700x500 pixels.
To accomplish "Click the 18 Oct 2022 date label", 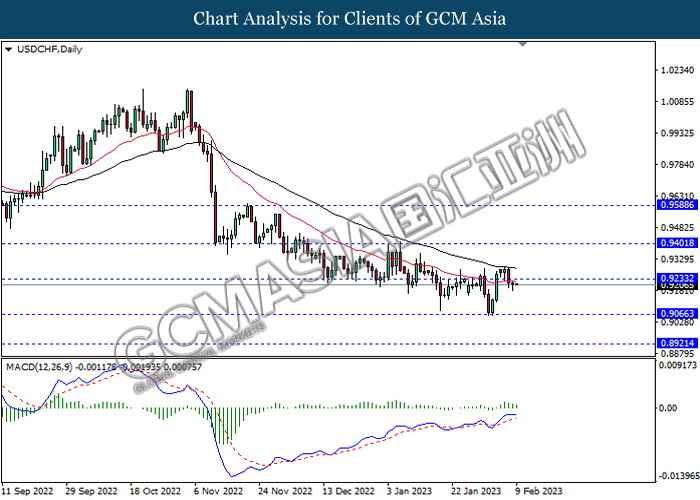I will pyautogui.click(x=155, y=491).
